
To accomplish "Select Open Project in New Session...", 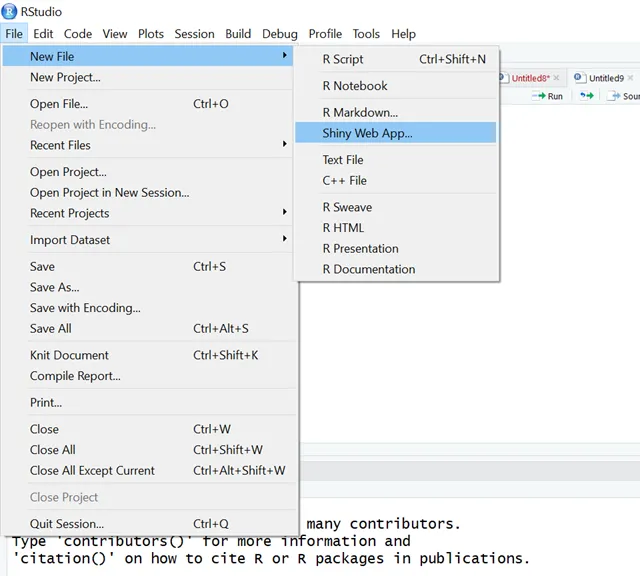I will pos(148,193).
